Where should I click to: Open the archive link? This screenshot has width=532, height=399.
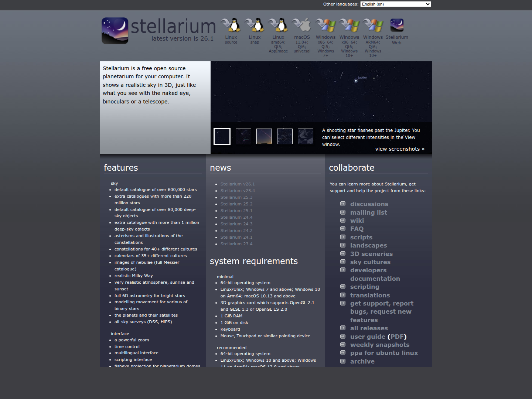362,361
